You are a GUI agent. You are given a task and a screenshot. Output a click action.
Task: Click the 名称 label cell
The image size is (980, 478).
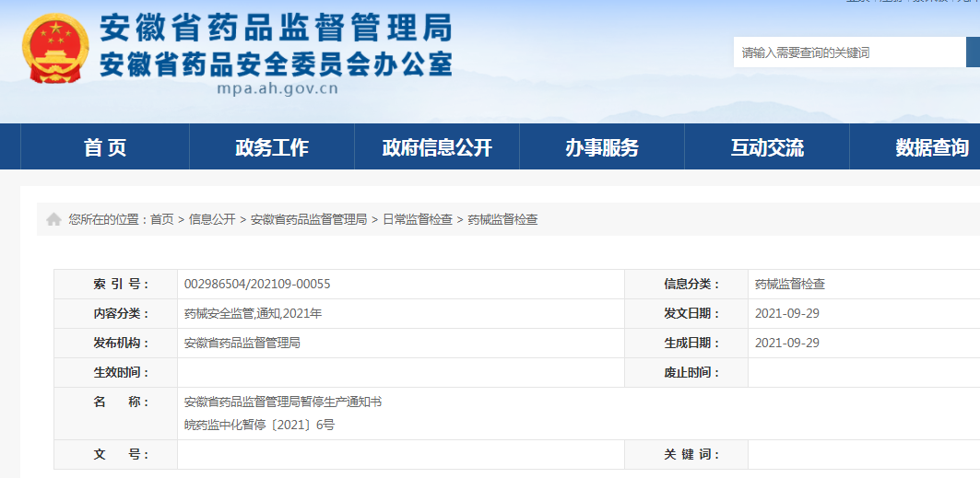pos(115,414)
